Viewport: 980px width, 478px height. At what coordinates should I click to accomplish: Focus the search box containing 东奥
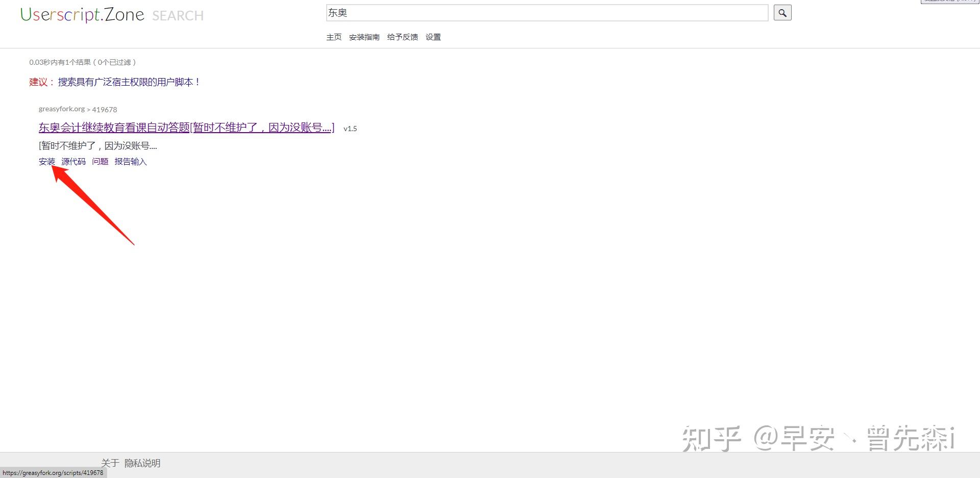547,13
